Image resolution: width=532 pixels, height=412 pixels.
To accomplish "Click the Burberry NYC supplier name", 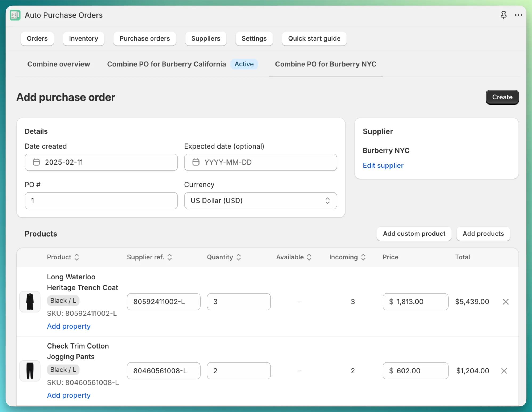I will pyautogui.click(x=386, y=150).
